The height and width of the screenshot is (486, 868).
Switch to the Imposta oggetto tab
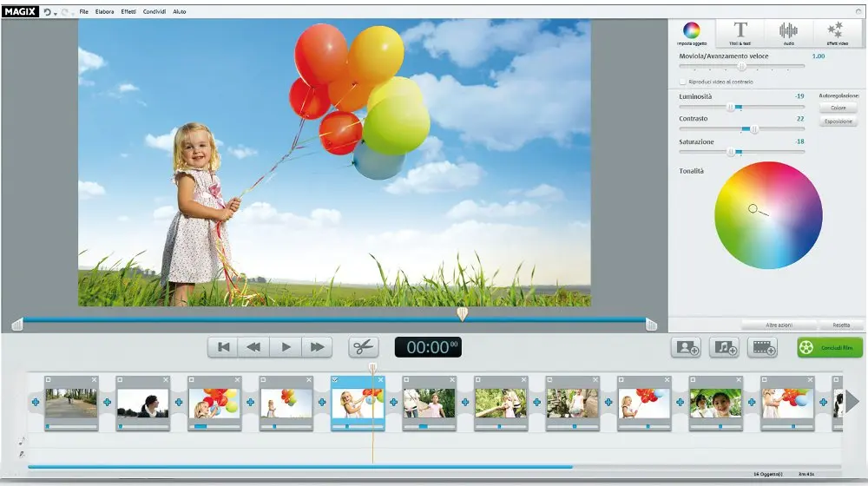tap(692, 33)
